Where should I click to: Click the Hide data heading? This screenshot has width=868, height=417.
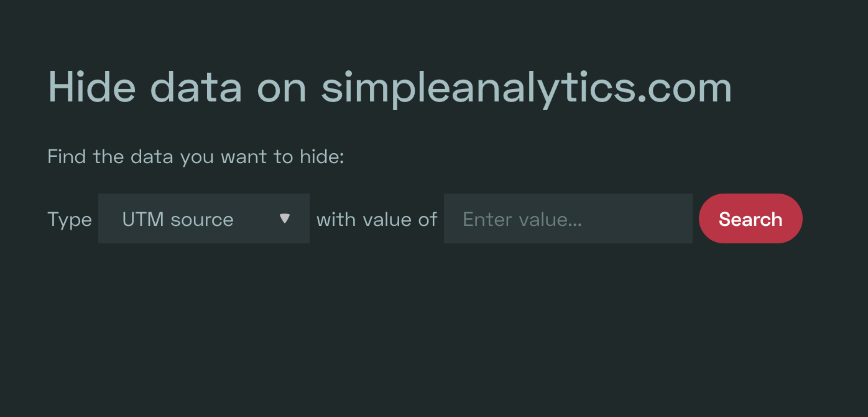(x=390, y=87)
